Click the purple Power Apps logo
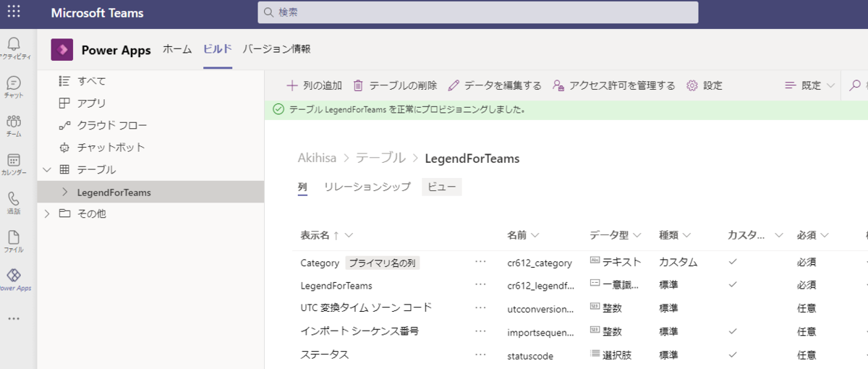This screenshot has width=868, height=369. pyautogui.click(x=62, y=50)
